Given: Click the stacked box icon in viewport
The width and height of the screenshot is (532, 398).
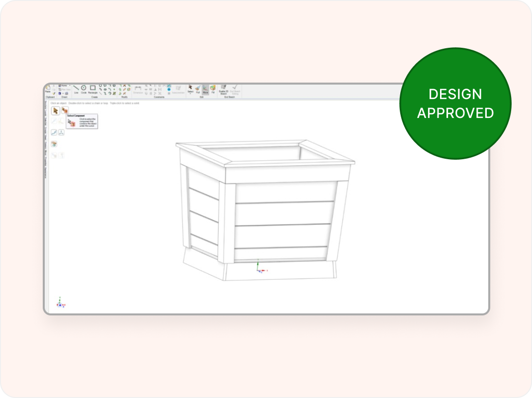Looking at the screenshot, I should pos(54,144).
